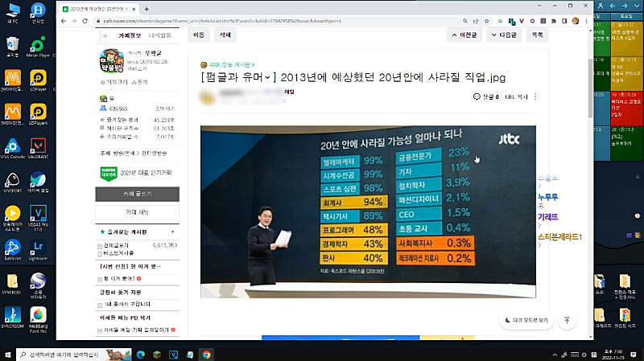This screenshot has height=361, width=644.
Task: Open Chrome from the taskbar
Action: tap(206, 355)
